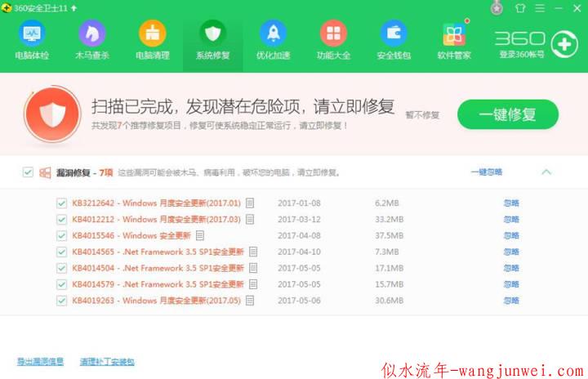Click the size value 37.5MB
Image resolution: width=588 pixels, height=379 pixels.
[x=390, y=236]
